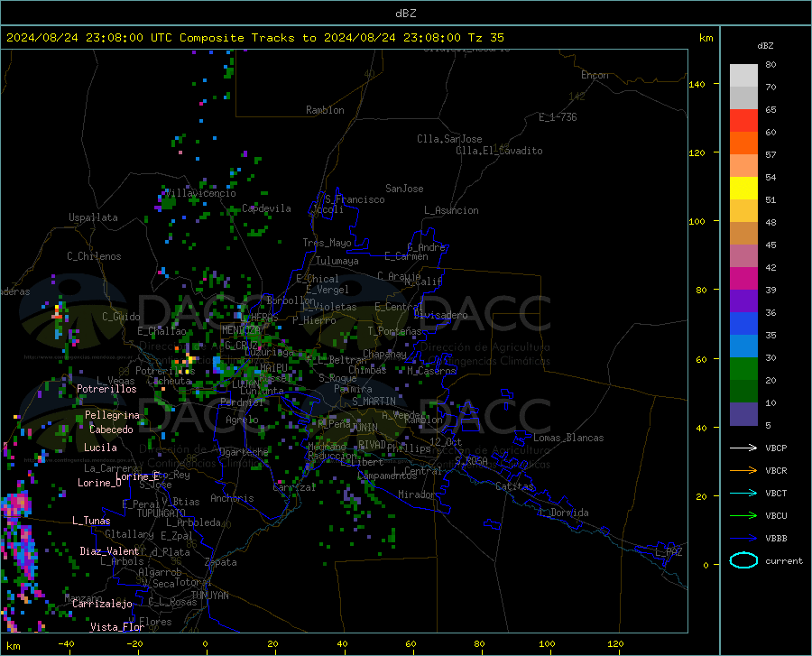This screenshot has height=656, width=812.
Task: Select the yellow 51 dBZ color swatch
Action: click(743, 189)
